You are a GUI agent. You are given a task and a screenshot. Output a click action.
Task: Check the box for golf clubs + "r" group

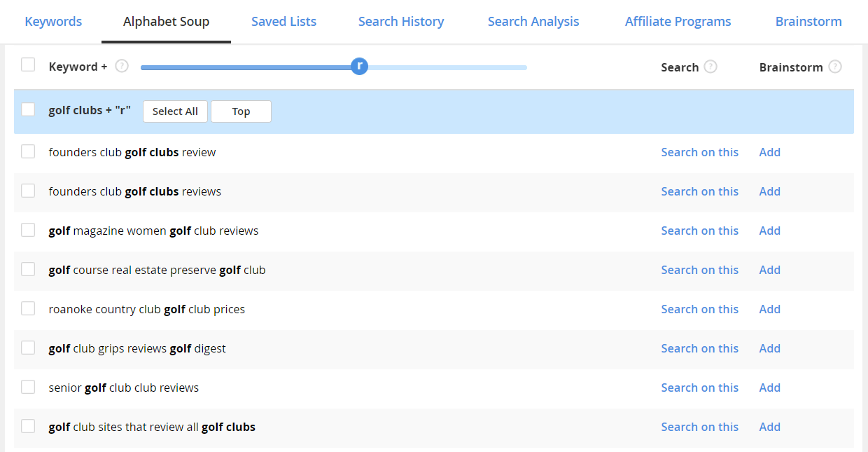(x=28, y=109)
